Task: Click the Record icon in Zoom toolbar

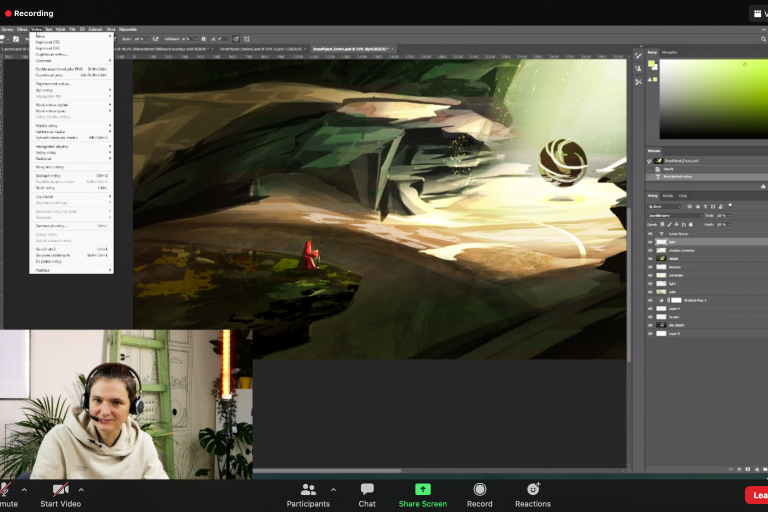Action: [479, 489]
